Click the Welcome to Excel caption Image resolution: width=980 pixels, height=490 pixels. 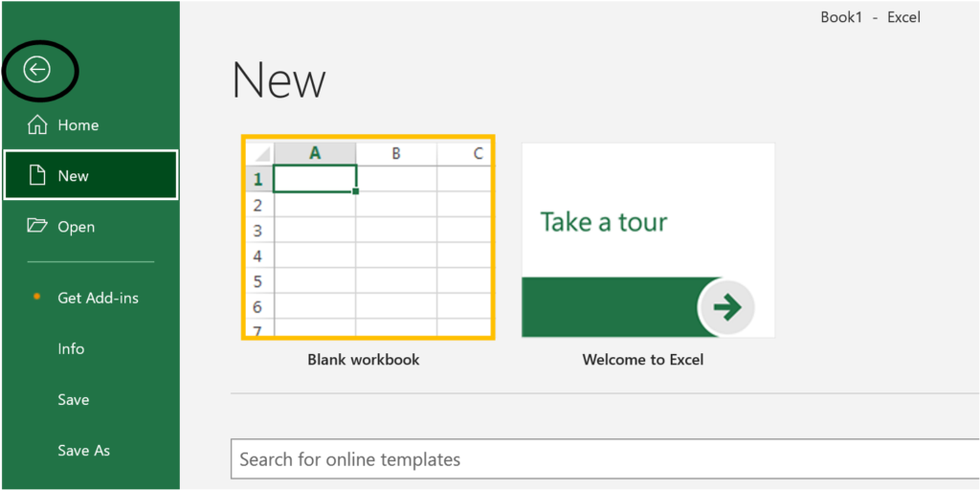coord(643,360)
